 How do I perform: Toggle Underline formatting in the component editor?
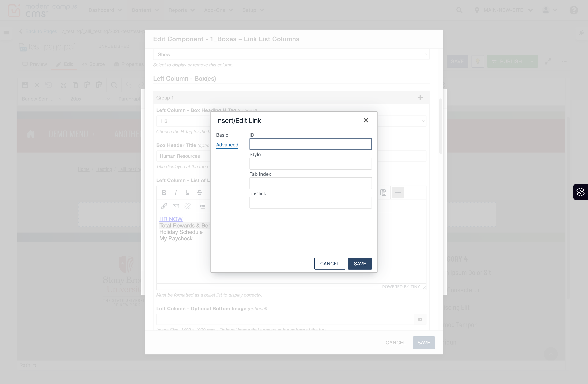tap(188, 193)
